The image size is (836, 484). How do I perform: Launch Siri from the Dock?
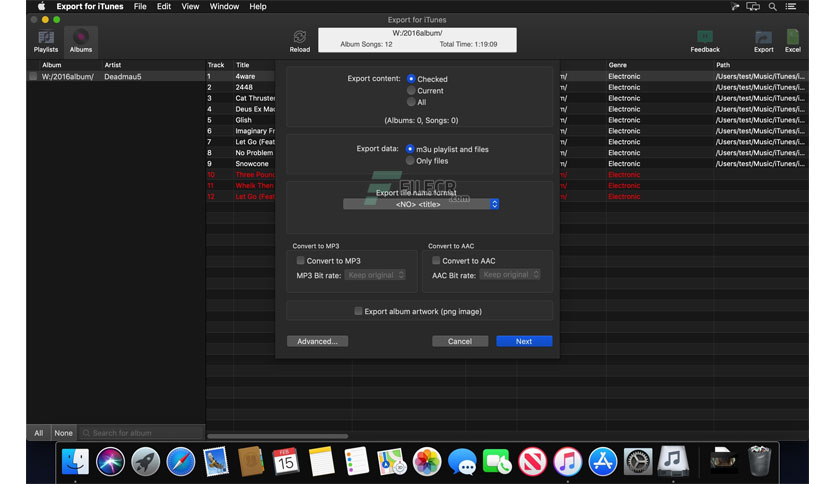tap(110, 461)
